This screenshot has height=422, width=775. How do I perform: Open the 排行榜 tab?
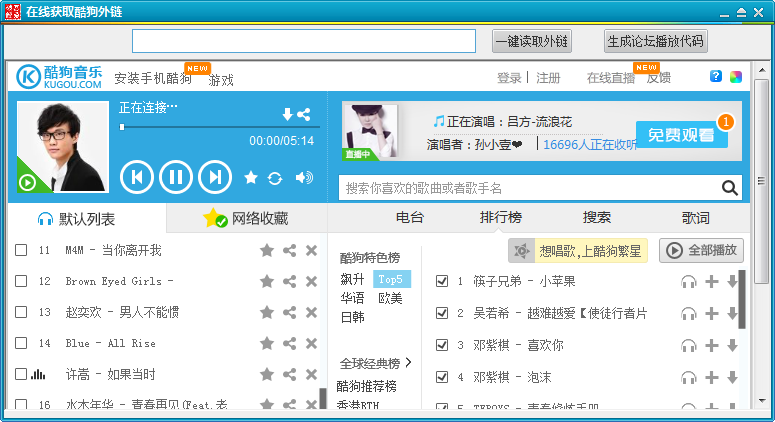(x=501, y=218)
